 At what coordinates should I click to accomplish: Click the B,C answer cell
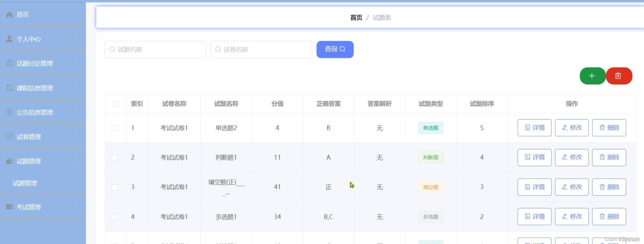[328, 217]
